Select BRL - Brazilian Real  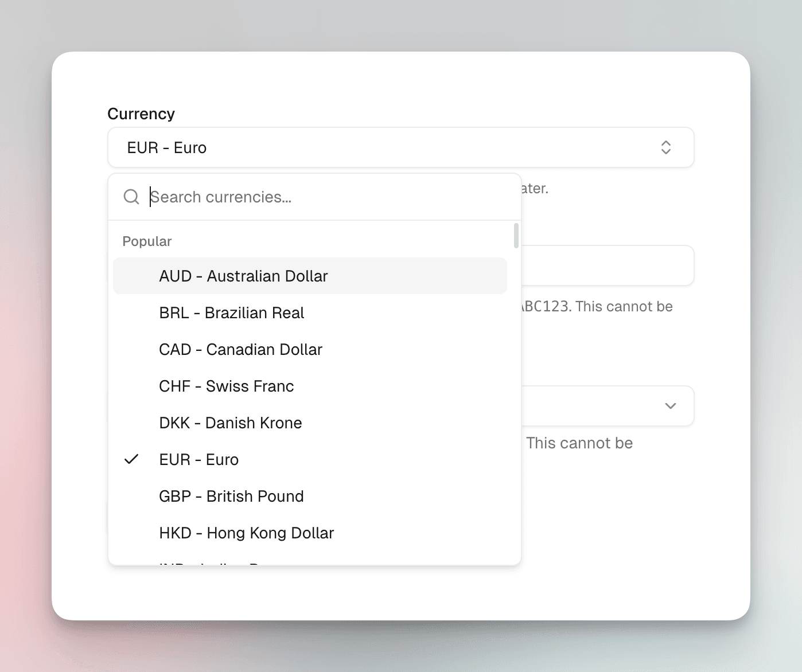pyautogui.click(x=232, y=312)
